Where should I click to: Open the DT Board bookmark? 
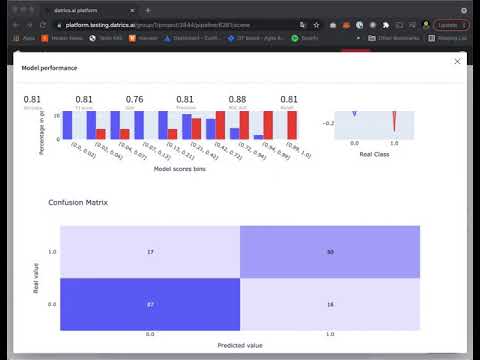[256, 38]
